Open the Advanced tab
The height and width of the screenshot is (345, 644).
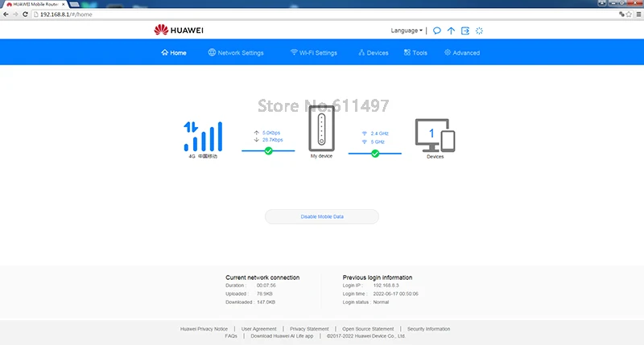(x=462, y=53)
